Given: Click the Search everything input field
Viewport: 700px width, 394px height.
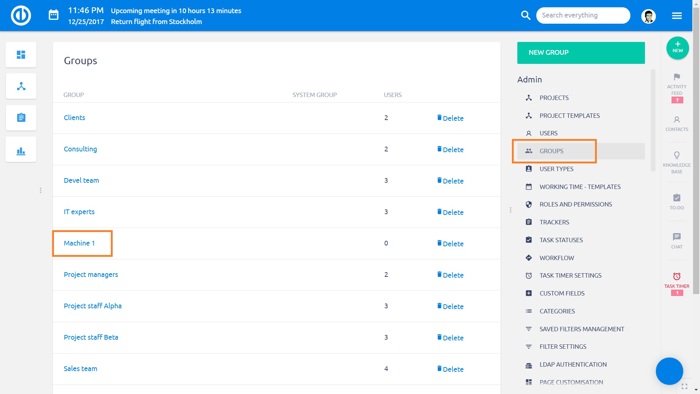Looking at the screenshot, I should tap(583, 15).
